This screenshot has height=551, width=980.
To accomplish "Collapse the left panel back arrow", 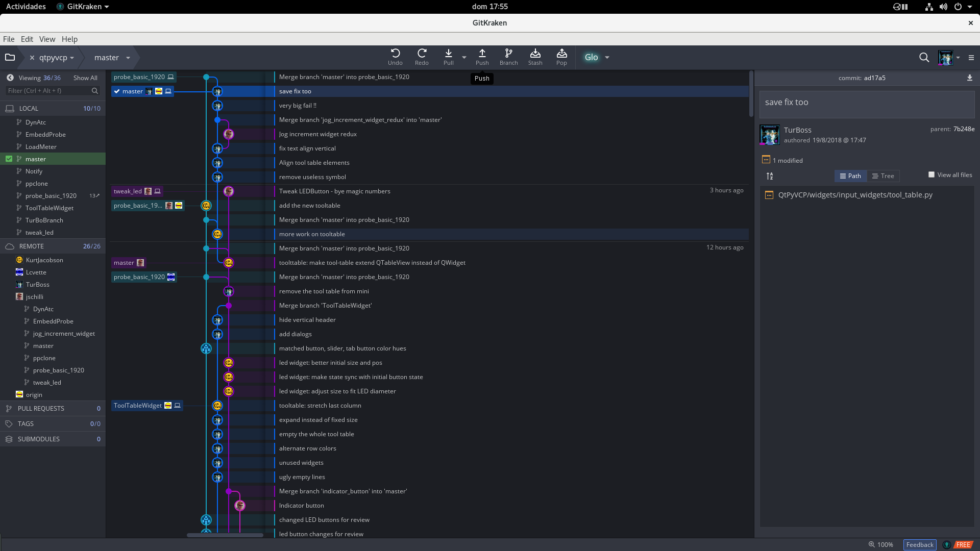I will pos(10,78).
